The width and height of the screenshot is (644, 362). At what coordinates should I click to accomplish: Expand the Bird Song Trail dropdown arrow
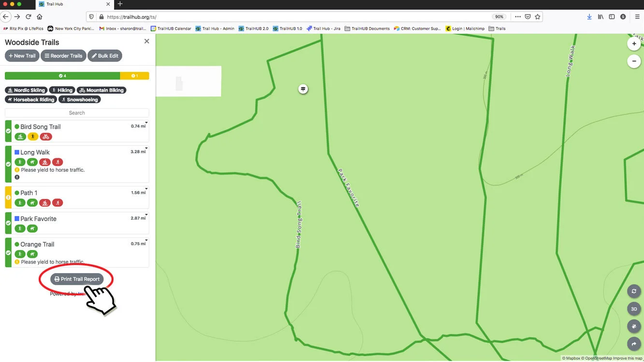coord(146,123)
